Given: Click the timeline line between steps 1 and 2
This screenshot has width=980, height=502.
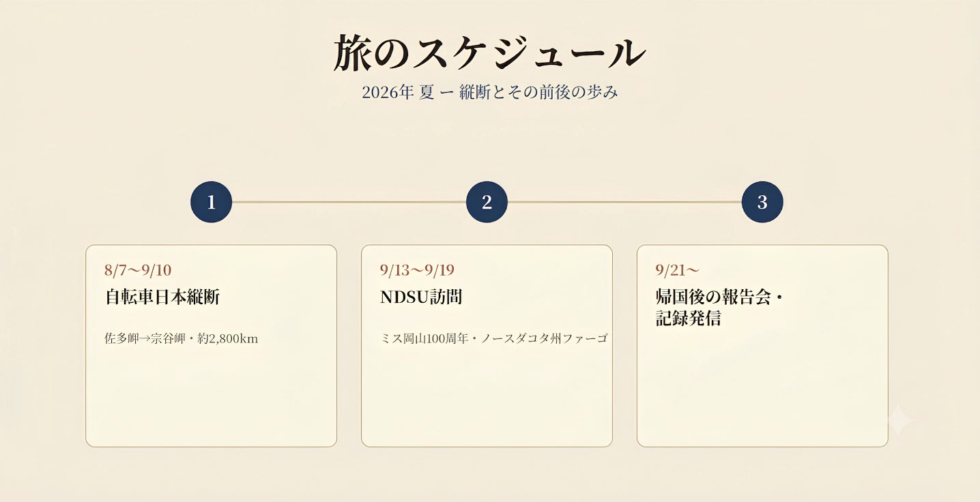Looking at the screenshot, I should [x=349, y=202].
